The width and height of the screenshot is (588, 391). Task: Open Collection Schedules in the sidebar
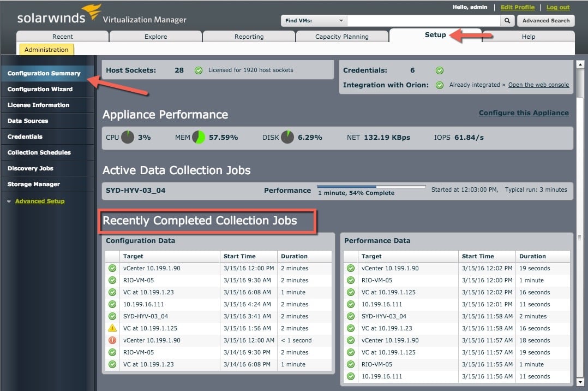[47, 152]
